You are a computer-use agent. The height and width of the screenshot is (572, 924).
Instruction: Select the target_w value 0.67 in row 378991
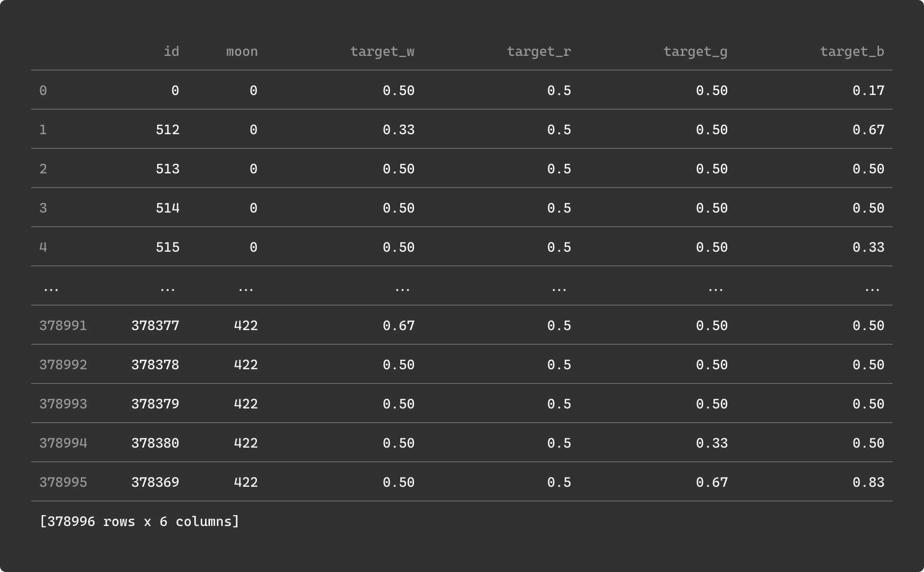coord(398,326)
